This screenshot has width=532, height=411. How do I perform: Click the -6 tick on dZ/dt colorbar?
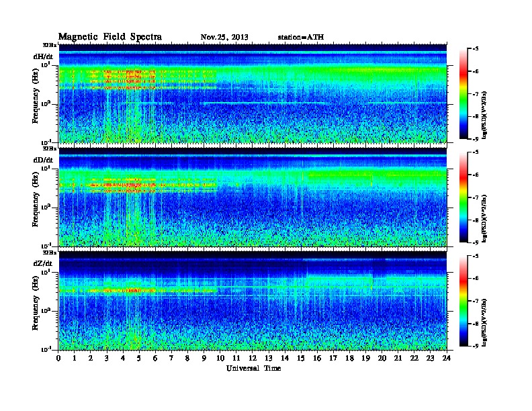coord(476,279)
